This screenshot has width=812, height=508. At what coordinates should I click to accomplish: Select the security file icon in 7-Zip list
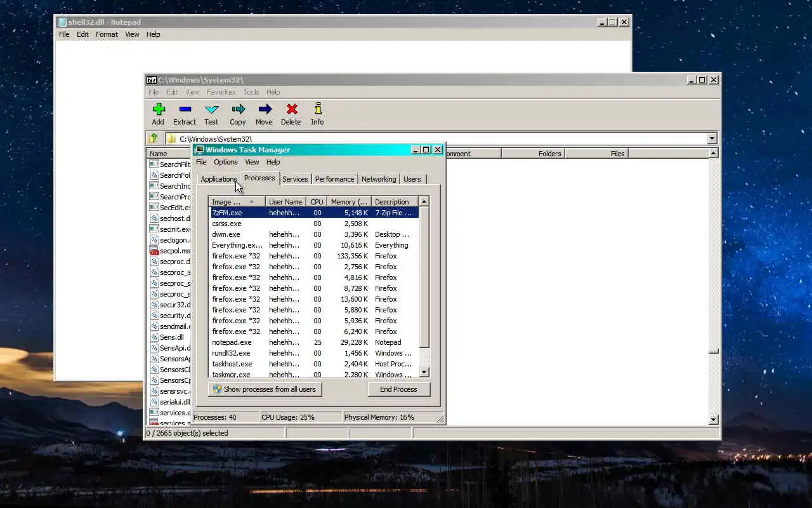tap(154, 316)
